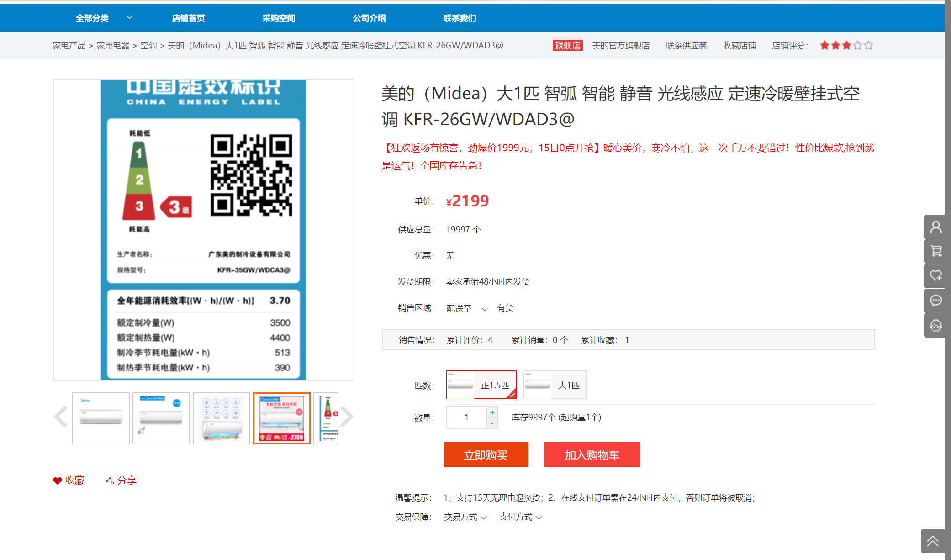Increase quantity with the plus stepper
This screenshot has width=951, height=560.
tap(492, 412)
